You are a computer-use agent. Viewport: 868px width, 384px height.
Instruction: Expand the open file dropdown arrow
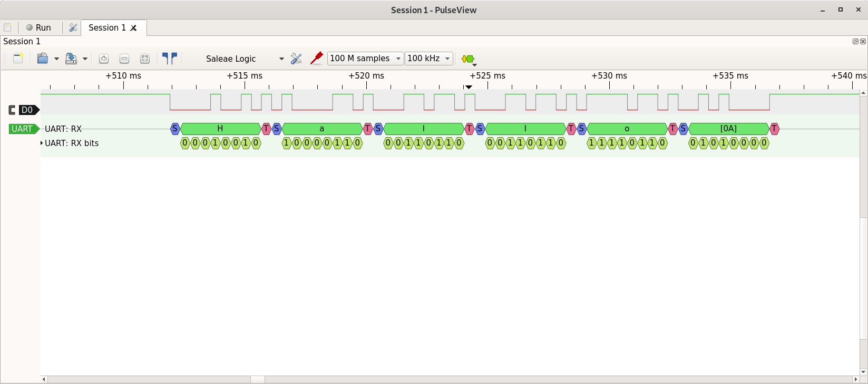tap(56, 59)
